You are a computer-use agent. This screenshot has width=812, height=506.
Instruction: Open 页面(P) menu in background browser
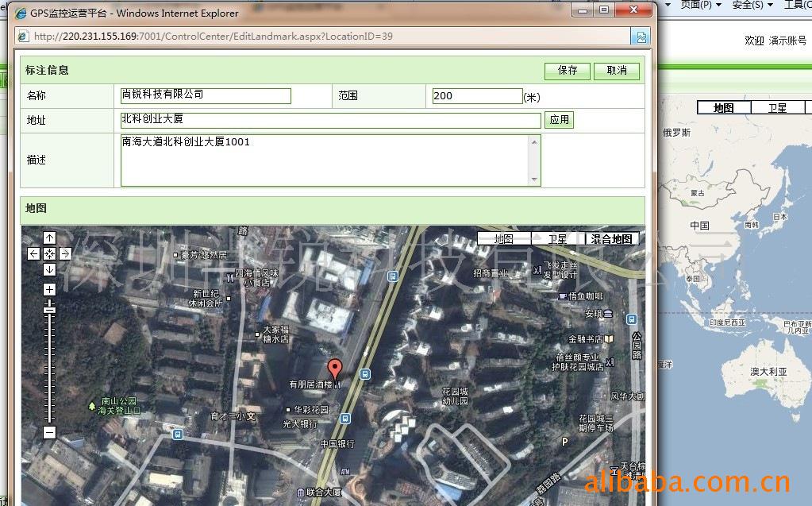pyautogui.click(x=700, y=5)
